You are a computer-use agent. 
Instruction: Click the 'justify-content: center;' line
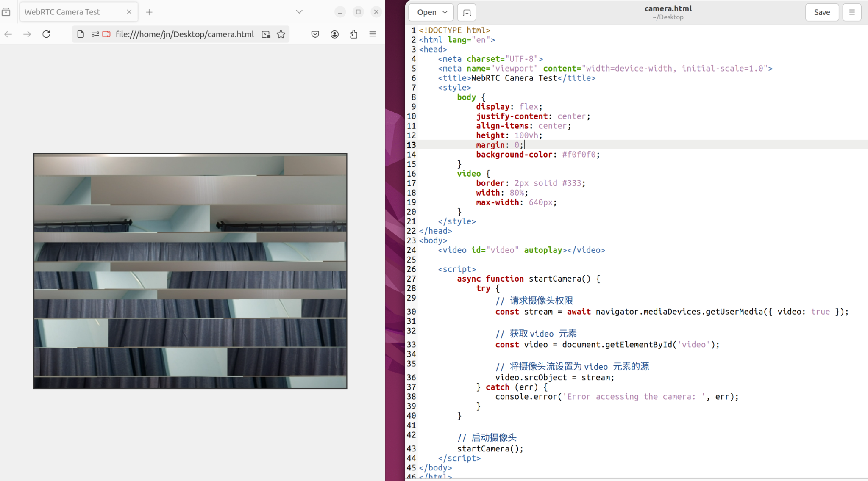coord(533,116)
